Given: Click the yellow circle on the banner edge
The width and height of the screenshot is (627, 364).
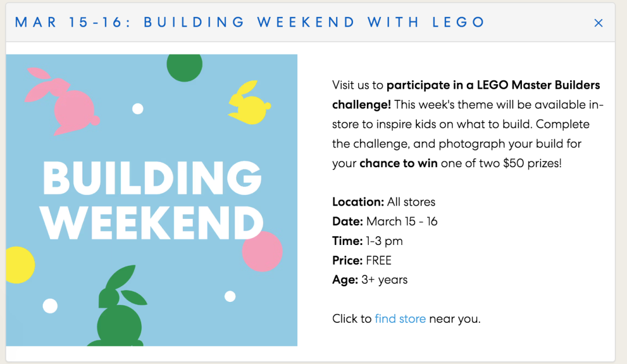Looking at the screenshot, I should point(19,265).
